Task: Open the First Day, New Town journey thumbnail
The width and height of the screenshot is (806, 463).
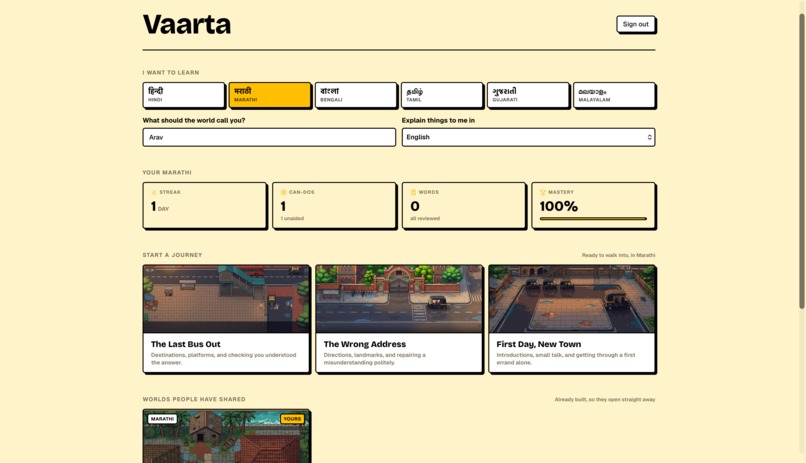Action: [x=572, y=299]
